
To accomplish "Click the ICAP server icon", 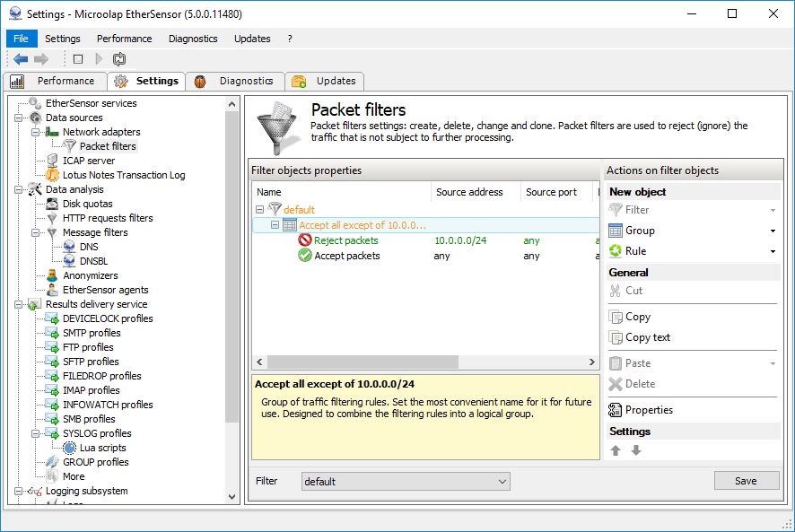I will tap(52, 161).
